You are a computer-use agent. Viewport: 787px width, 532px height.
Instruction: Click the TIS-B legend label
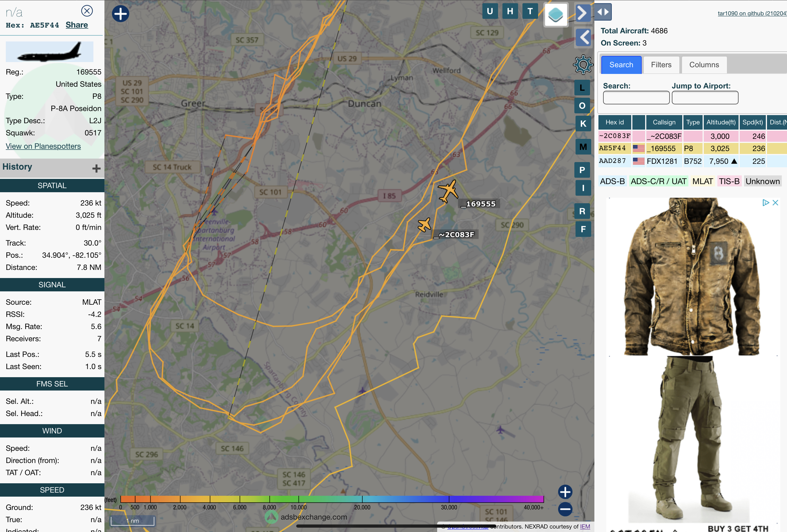pos(729,181)
